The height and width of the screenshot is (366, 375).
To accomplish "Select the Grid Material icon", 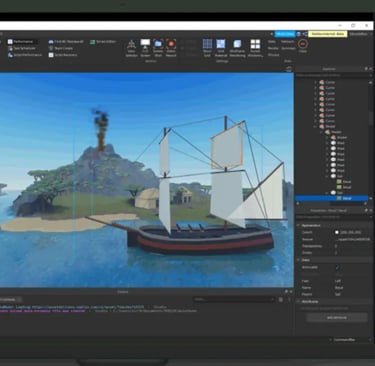I will (x=221, y=48).
